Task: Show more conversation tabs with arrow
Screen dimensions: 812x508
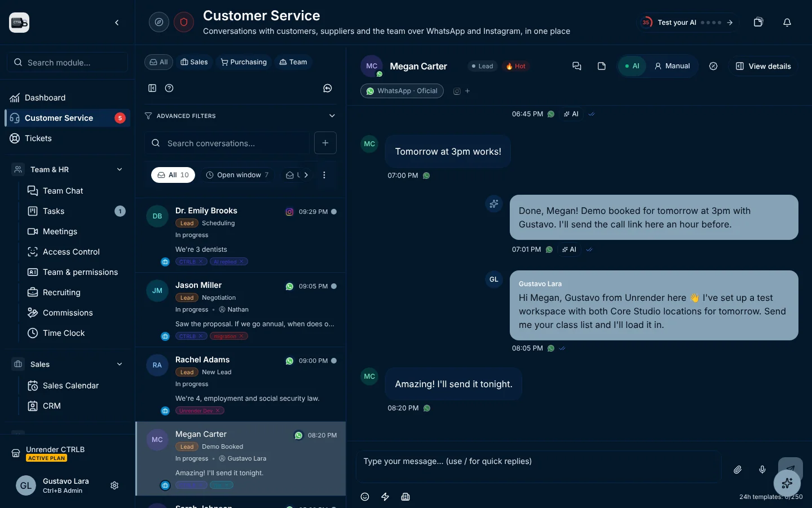Action: point(306,175)
